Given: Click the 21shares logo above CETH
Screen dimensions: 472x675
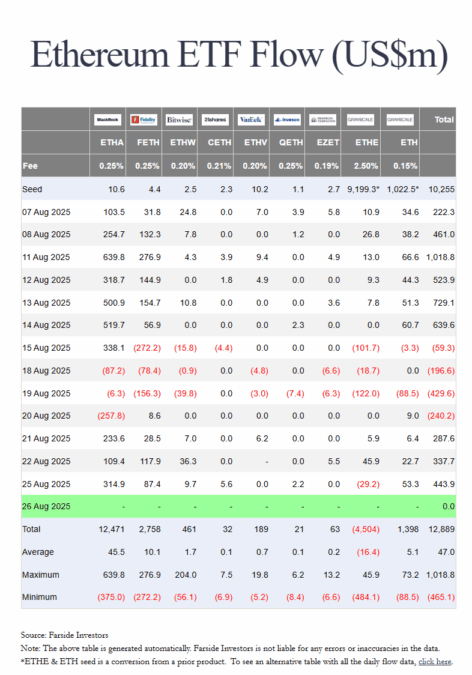Looking at the screenshot, I should pyautogui.click(x=215, y=120).
